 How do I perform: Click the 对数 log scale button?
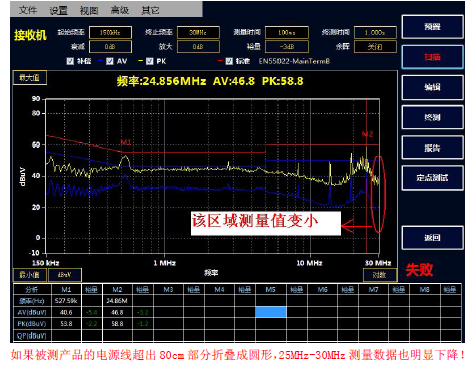[x=380, y=275]
